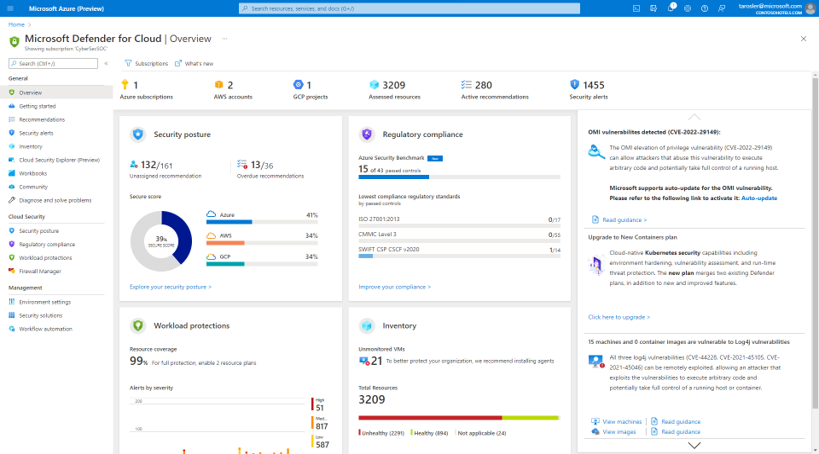Click the Security alerts shield tile
The width and height of the screenshot is (819, 454).
point(587,90)
